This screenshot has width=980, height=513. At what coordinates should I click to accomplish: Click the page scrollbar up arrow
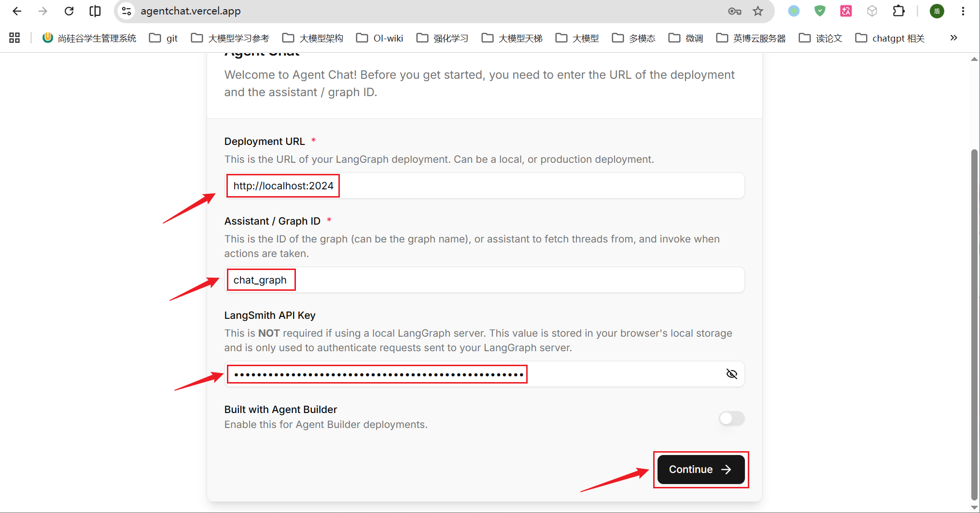pos(974,59)
